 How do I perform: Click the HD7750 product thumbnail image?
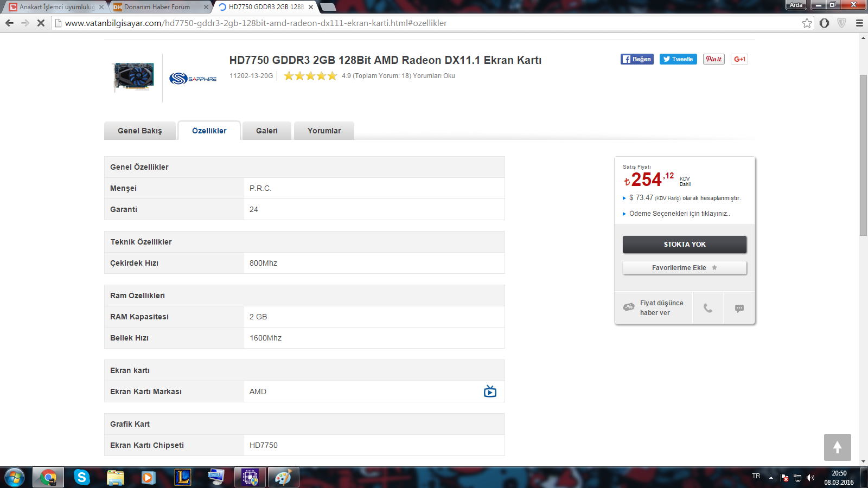tap(133, 76)
